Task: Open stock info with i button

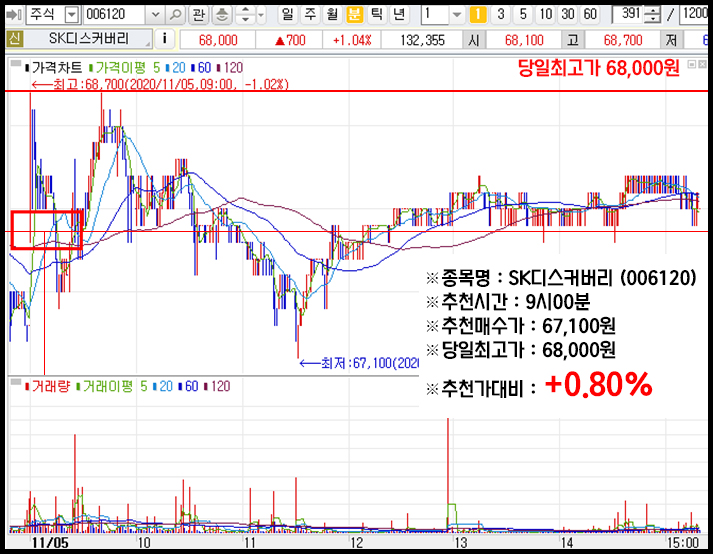Action: [165, 39]
